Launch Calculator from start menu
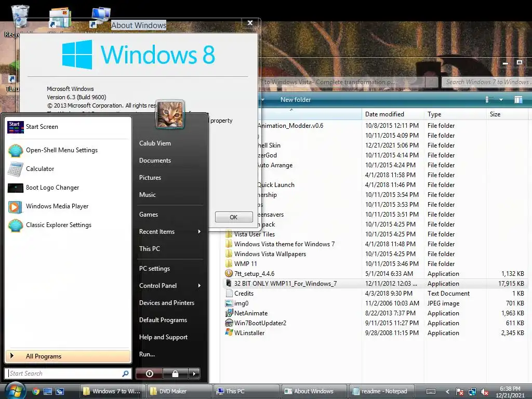 click(68, 169)
